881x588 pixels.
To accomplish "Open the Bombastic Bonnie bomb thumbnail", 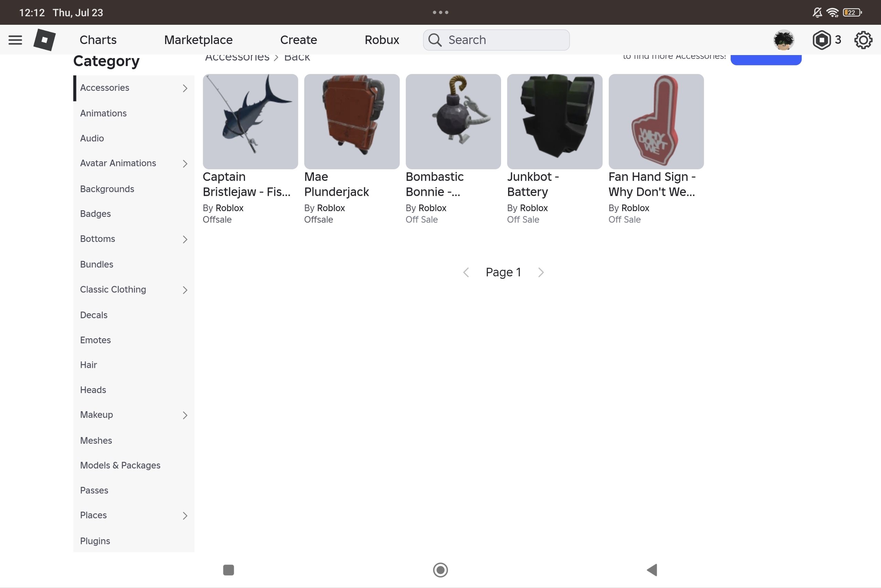I will tap(453, 121).
